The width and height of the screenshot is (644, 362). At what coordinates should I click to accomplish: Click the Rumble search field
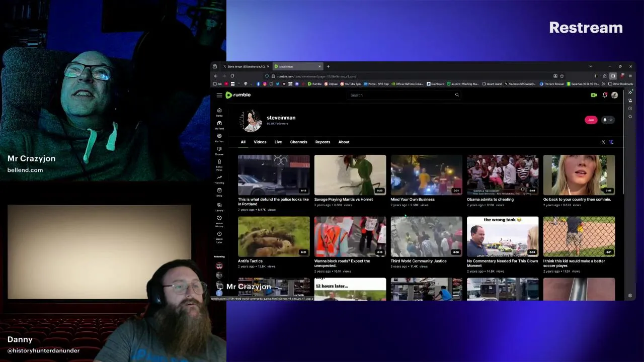404,95
